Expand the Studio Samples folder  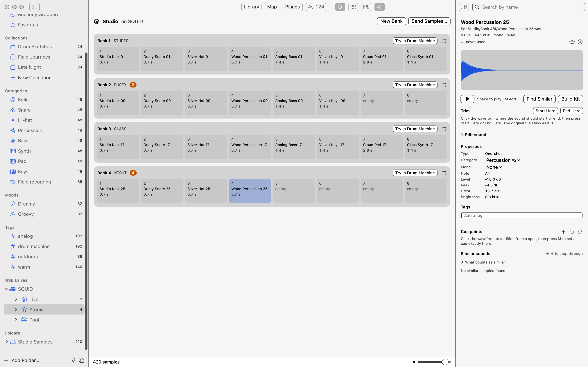(x=7, y=341)
